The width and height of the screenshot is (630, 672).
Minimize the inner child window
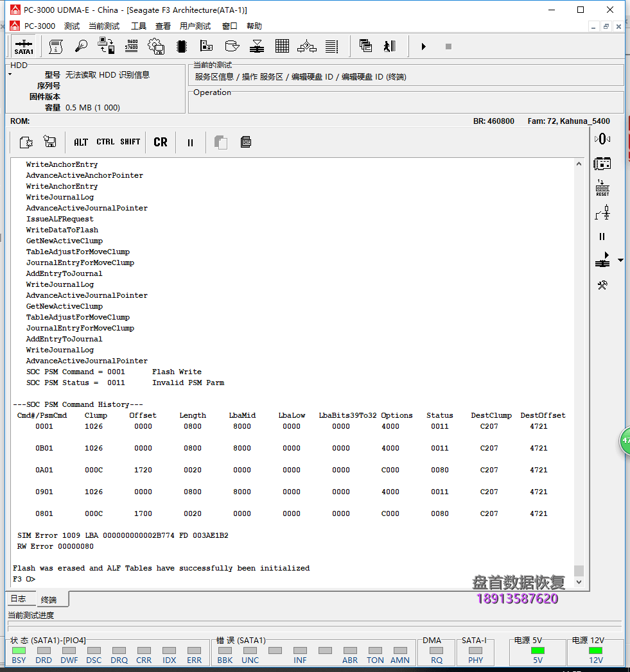coord(593,26)
